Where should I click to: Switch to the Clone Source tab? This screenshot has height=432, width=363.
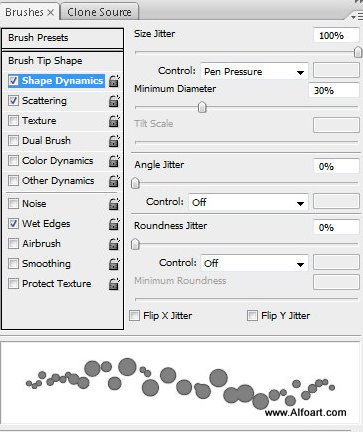click(99, 12)
